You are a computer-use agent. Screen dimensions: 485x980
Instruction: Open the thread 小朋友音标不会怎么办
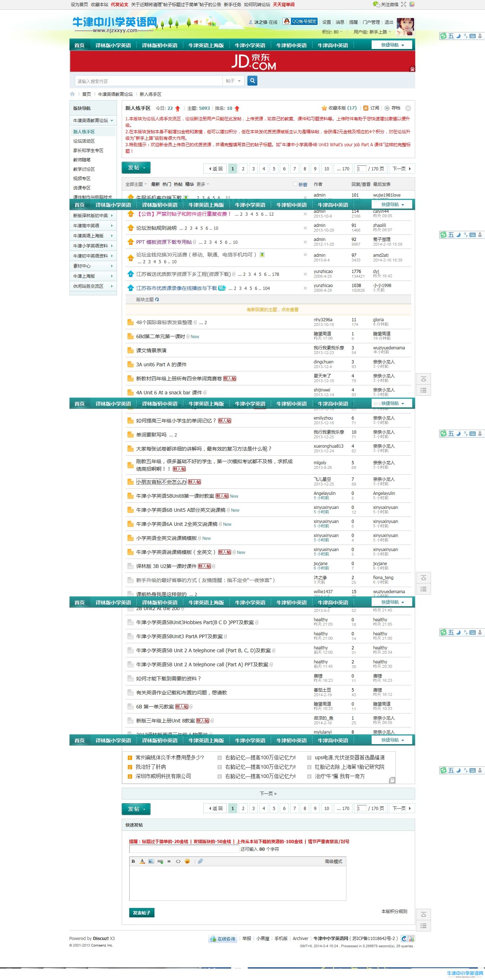click(x=161, y=482)
